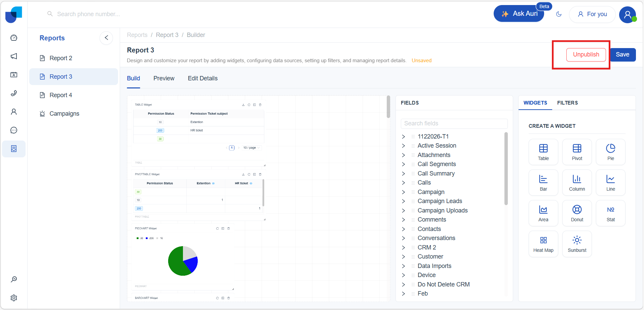Expand the Call Summary field group
The image size is (644, 310).
[x=404, y=173]
